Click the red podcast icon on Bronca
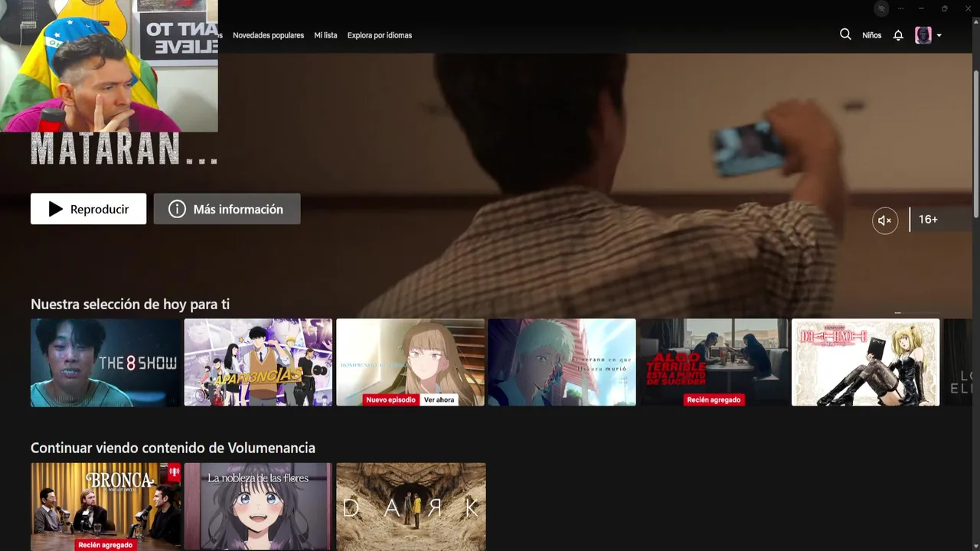980x551 pixels. tap(174, 471)
